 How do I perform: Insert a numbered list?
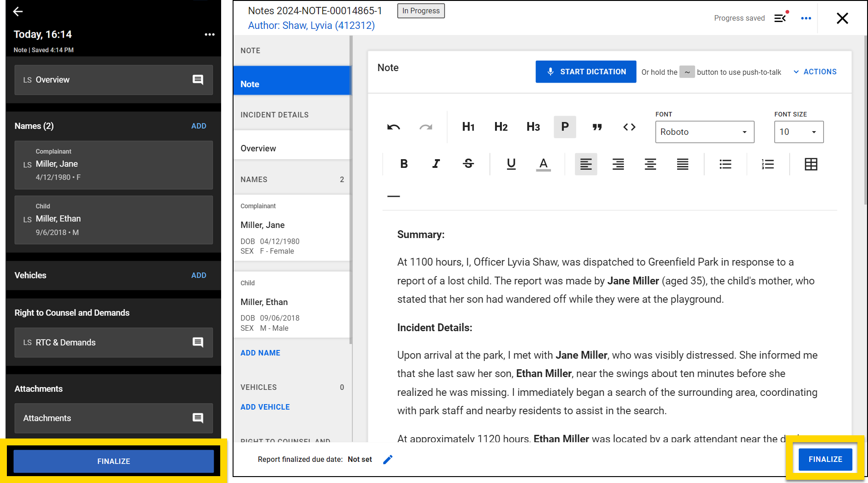pos(768,164)
